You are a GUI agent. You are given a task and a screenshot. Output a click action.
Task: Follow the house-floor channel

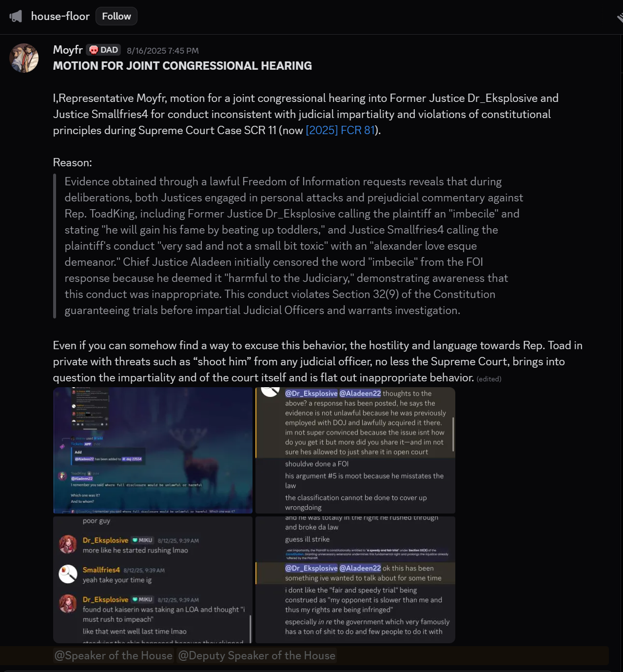click(117, 16)
